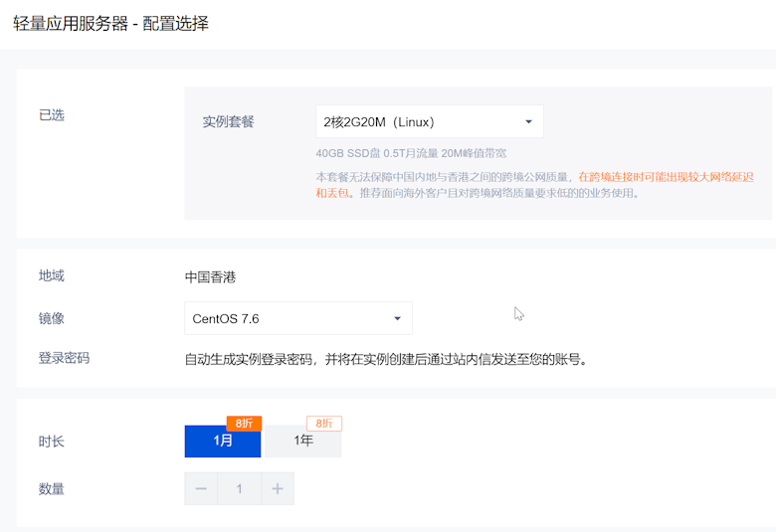Click the 镜像 field label
Screen dimensions: 776x532
tap(52, 318)
